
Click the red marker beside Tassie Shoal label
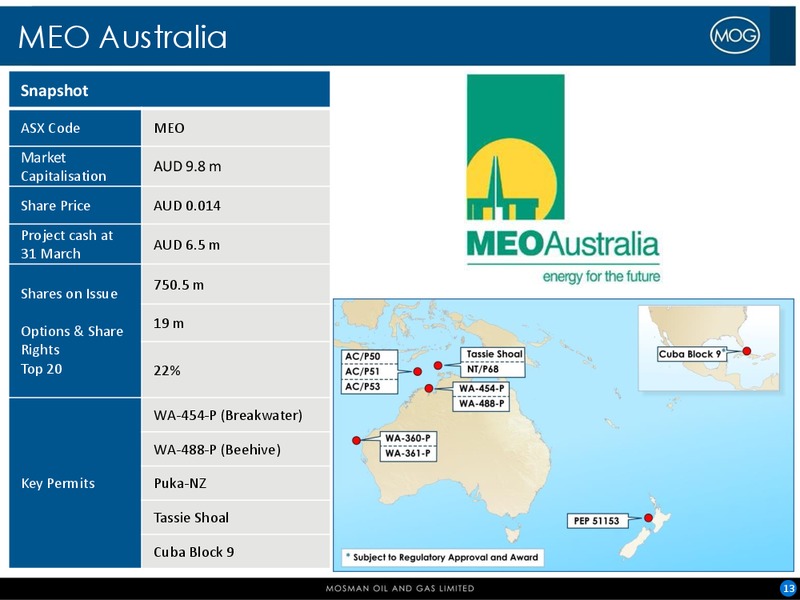tap(438, 365)
